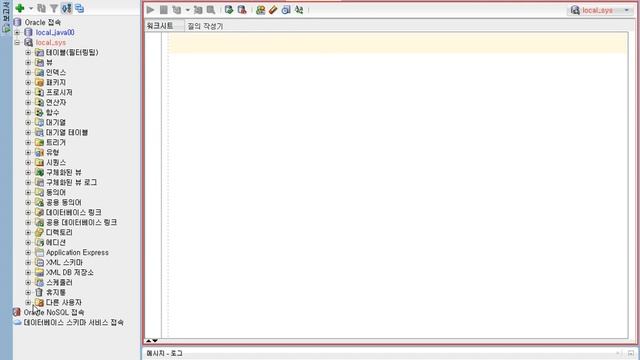Click the funnel Filter icon in connections toolbar
Image resolution: width=640 pixels, height=360 pixels.
click(54, 8)
